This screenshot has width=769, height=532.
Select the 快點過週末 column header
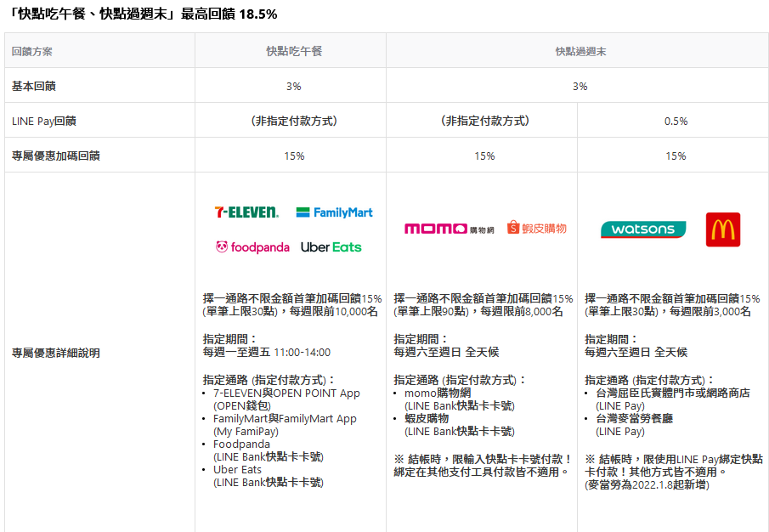577,51
